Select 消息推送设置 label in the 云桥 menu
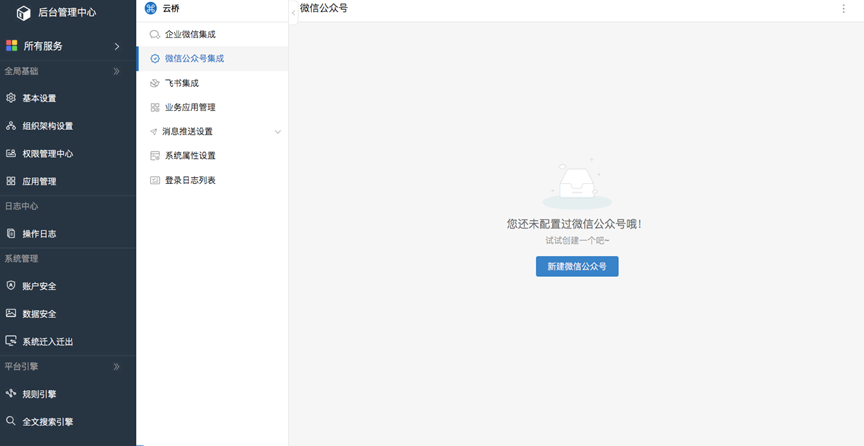The height and width of the screenshot is (446, 864). coord(187,132)
